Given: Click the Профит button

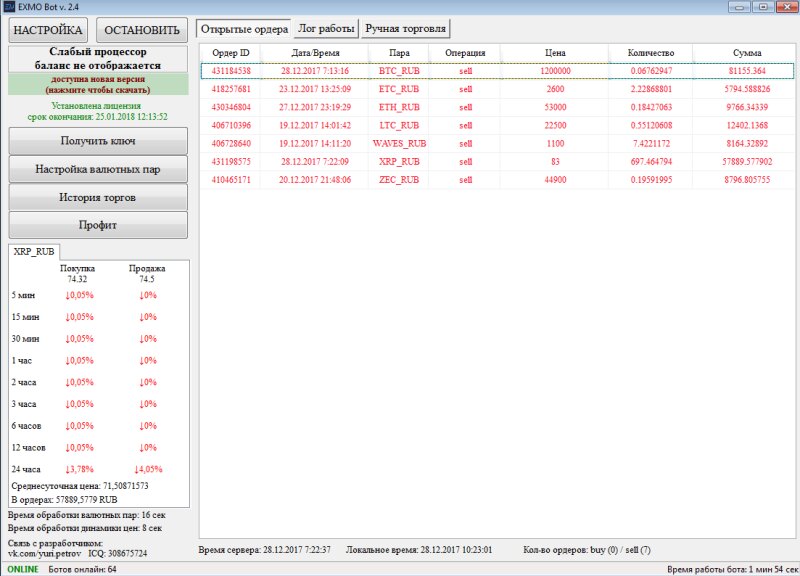Looking at the screenshot, I should [x=97, y=225].
